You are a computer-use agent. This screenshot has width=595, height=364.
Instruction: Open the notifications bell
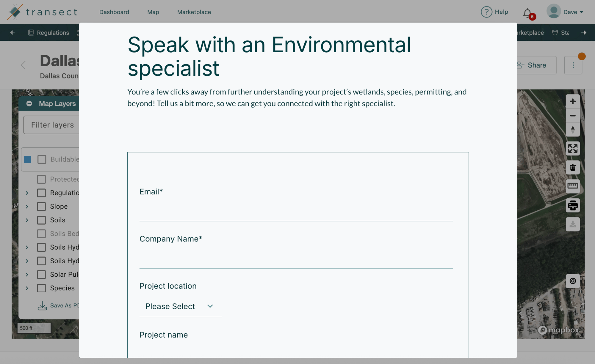tap(527, 12)
